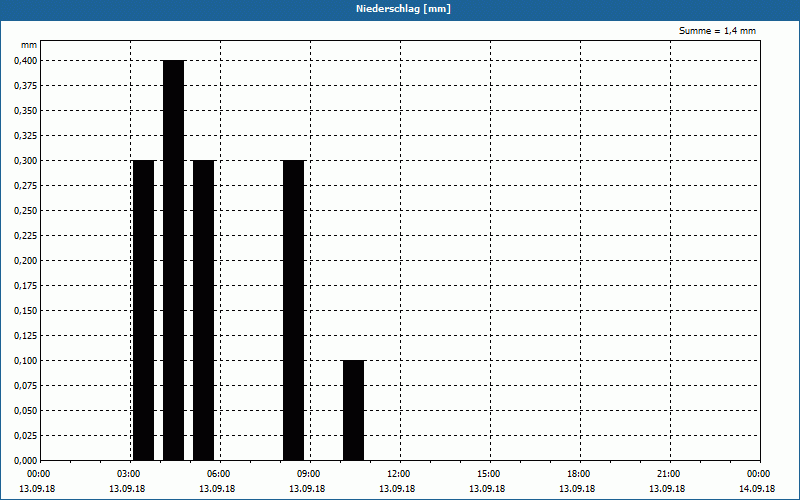The image size is (800, 500).
Task: Click the 0,100 y-axis label
Action: [26, 361]
